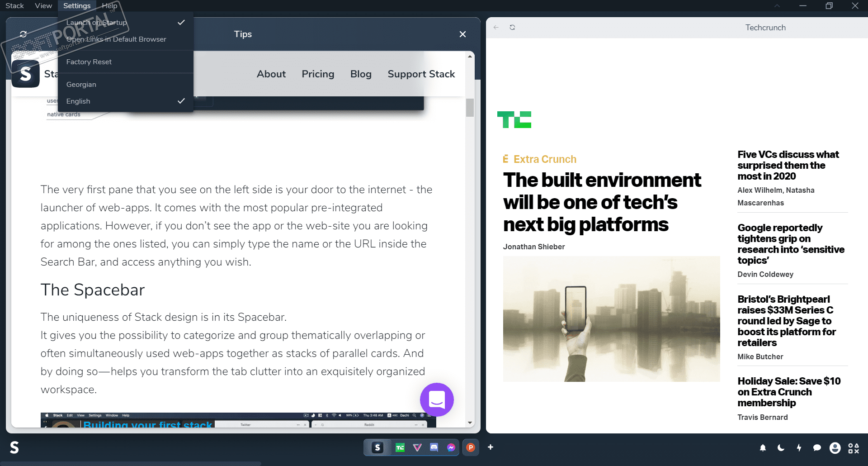Open Mike Butcher author link
The width and height of the screenshot is (868, 466).
point(760,357)
